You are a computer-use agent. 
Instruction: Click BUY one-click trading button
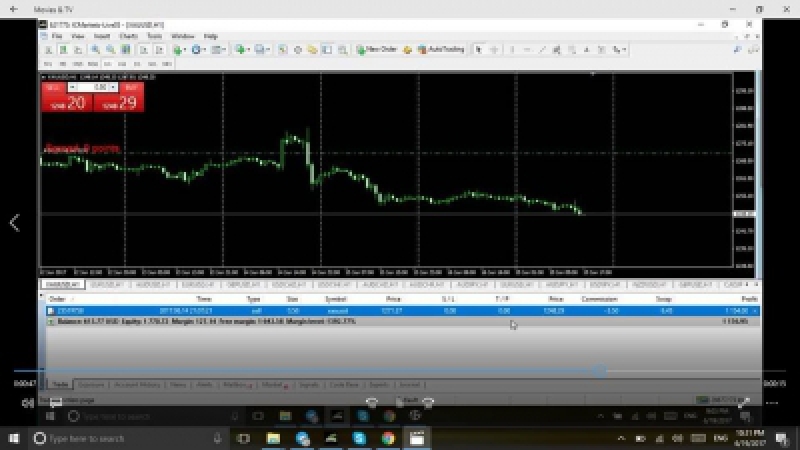[119, 97]
